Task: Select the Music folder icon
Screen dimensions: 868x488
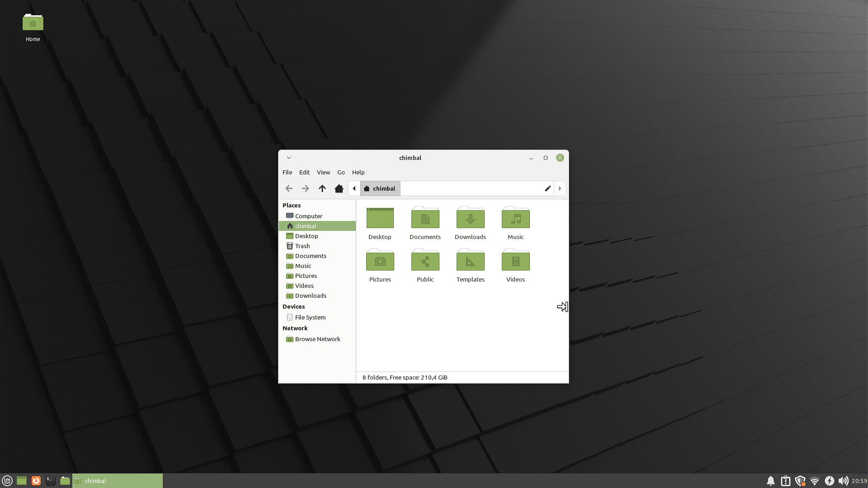Action: point(515,219)
